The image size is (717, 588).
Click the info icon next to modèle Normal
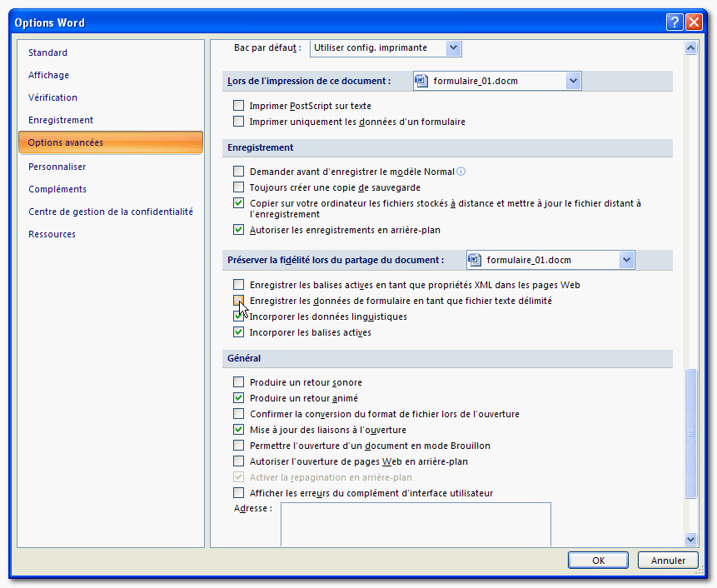(461, 172)
